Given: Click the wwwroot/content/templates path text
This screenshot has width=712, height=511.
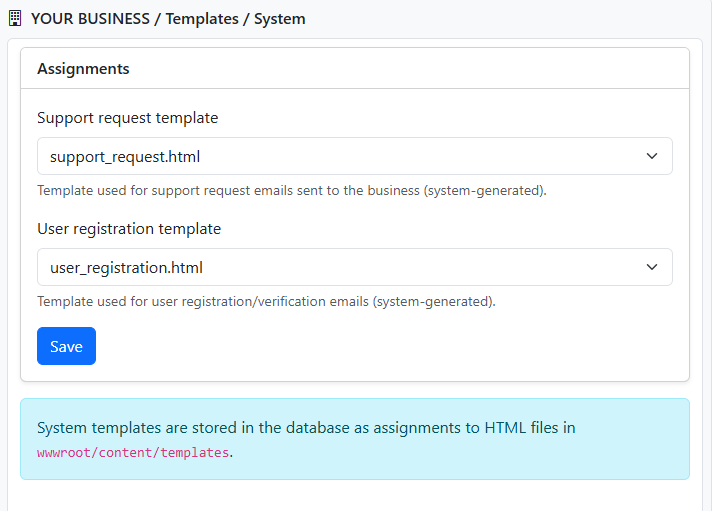Looking at the screenshot, I should click(x=133, y=452).
